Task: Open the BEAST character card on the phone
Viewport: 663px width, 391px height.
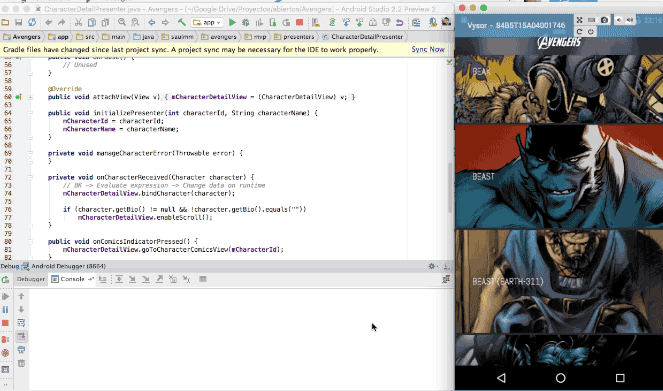Action: point(559,176)
